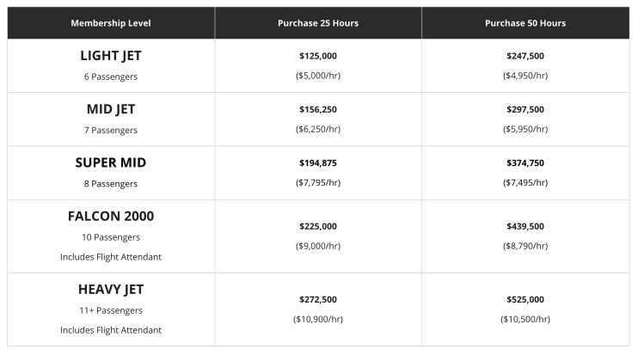Viewport: 644px width, 355px height.
Task: Click the ($10,900/hr) hourly rate text
Action: (x=318, y=319)
